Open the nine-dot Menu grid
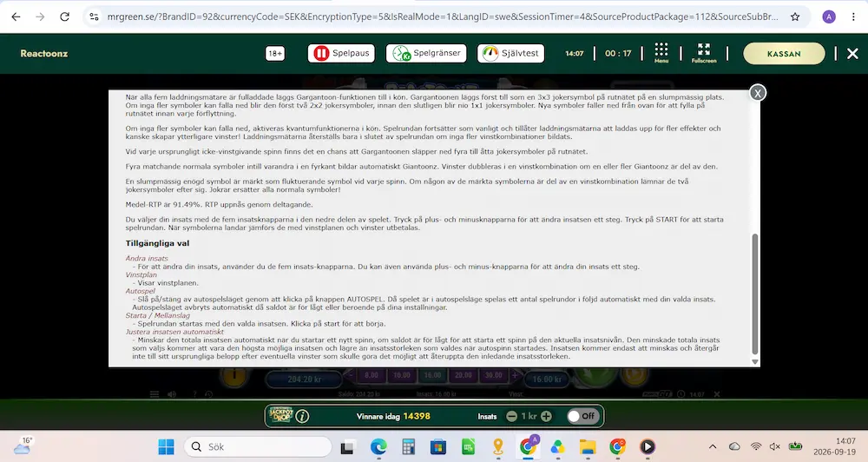 (661, 53)
